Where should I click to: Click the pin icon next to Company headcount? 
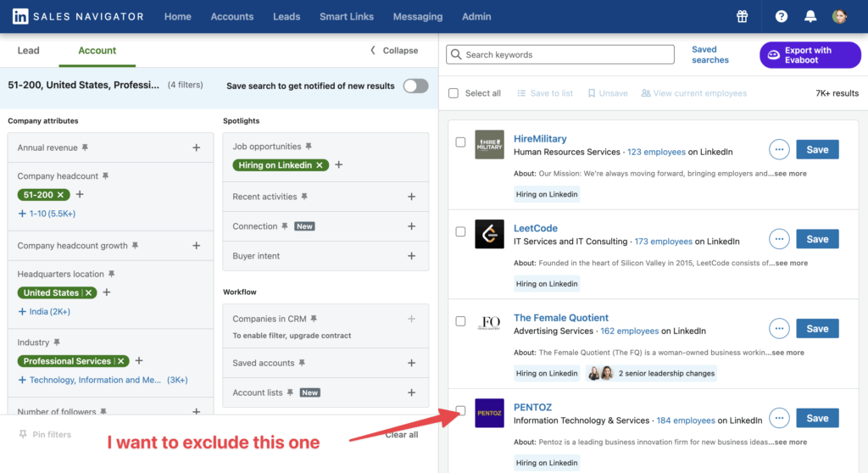click(x=105, y=176)
